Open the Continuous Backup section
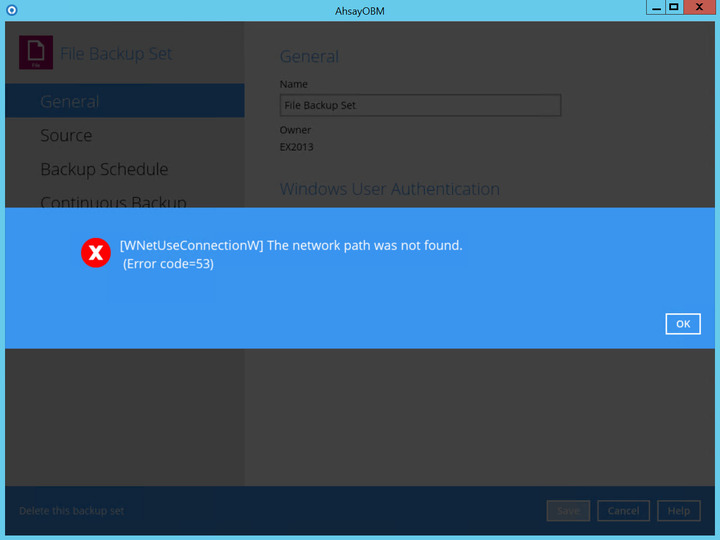720x540 pixels. 113,202
